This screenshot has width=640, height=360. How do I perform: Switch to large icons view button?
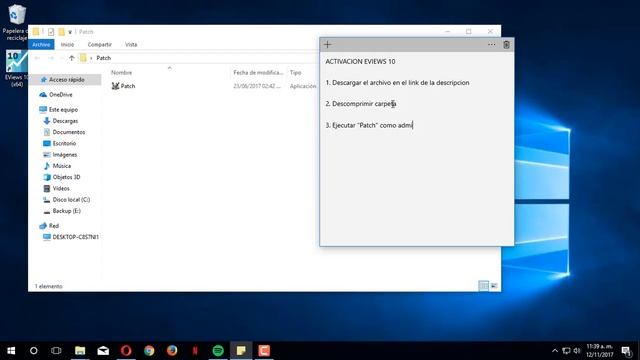tap(494, 286)
